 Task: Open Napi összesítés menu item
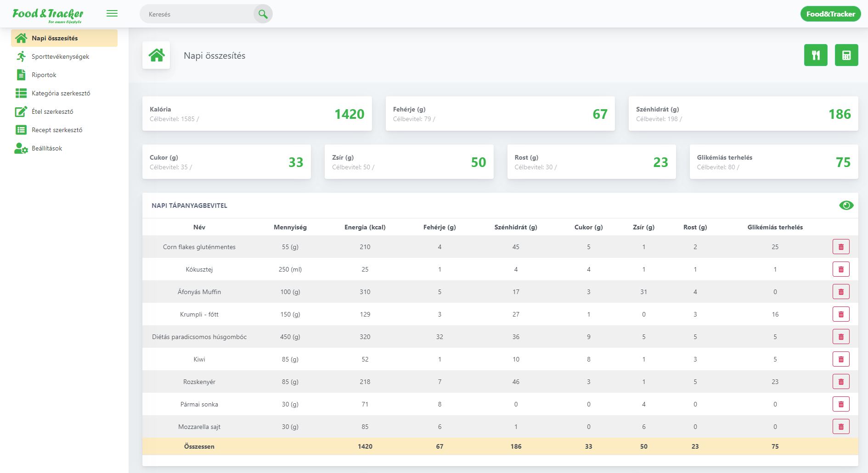point(64,38)
